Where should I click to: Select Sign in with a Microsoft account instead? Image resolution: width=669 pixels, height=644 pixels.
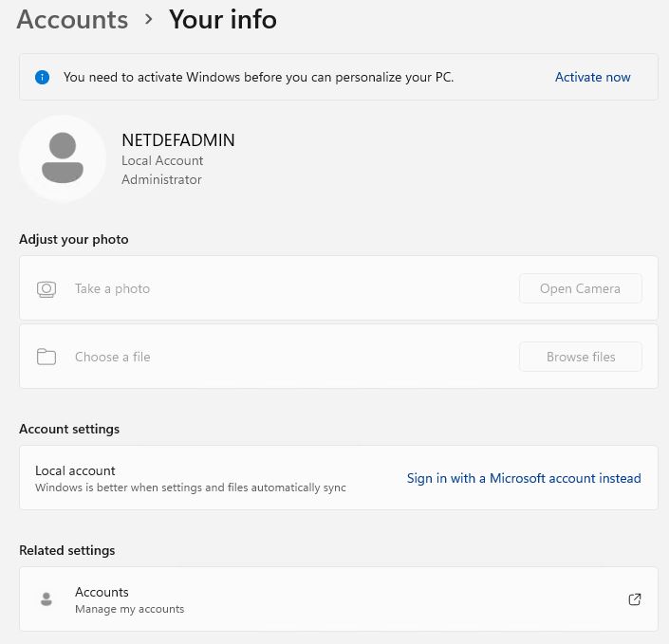(x=524, y=478)
